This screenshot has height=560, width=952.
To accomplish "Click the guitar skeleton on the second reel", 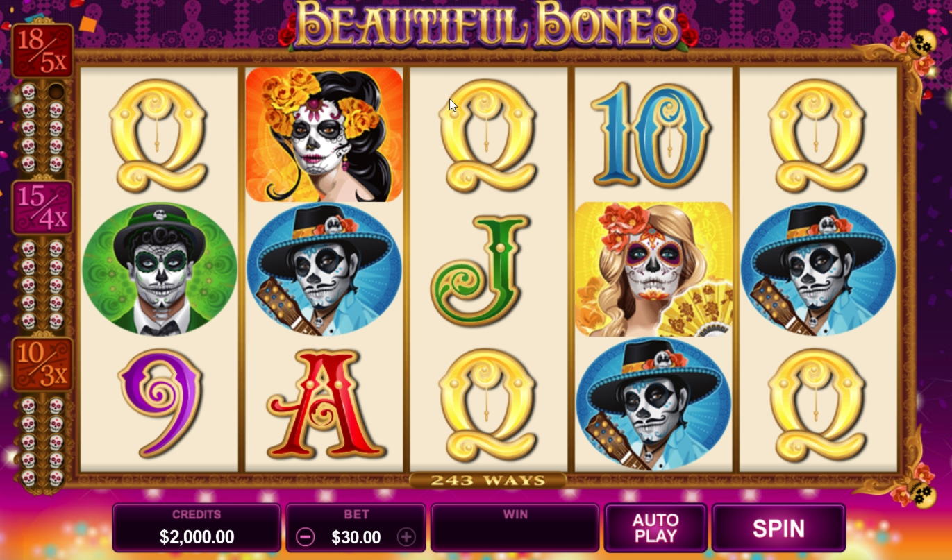I will 324,269.
